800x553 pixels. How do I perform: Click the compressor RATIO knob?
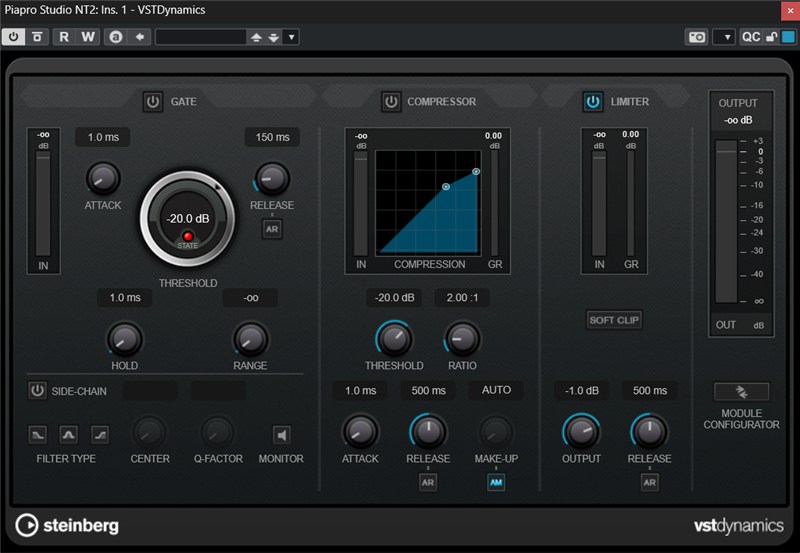462,339
